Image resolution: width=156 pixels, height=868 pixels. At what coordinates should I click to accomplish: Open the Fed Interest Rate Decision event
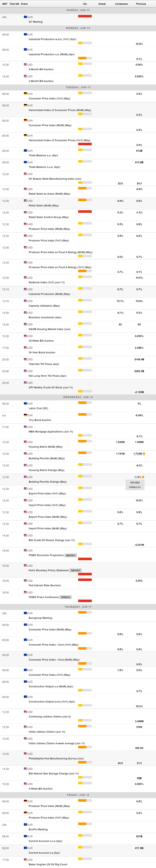tap(45, 585)
